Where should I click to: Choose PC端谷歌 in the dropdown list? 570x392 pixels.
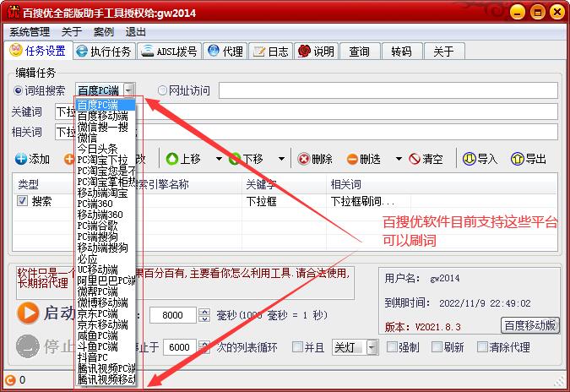point(105,226)
